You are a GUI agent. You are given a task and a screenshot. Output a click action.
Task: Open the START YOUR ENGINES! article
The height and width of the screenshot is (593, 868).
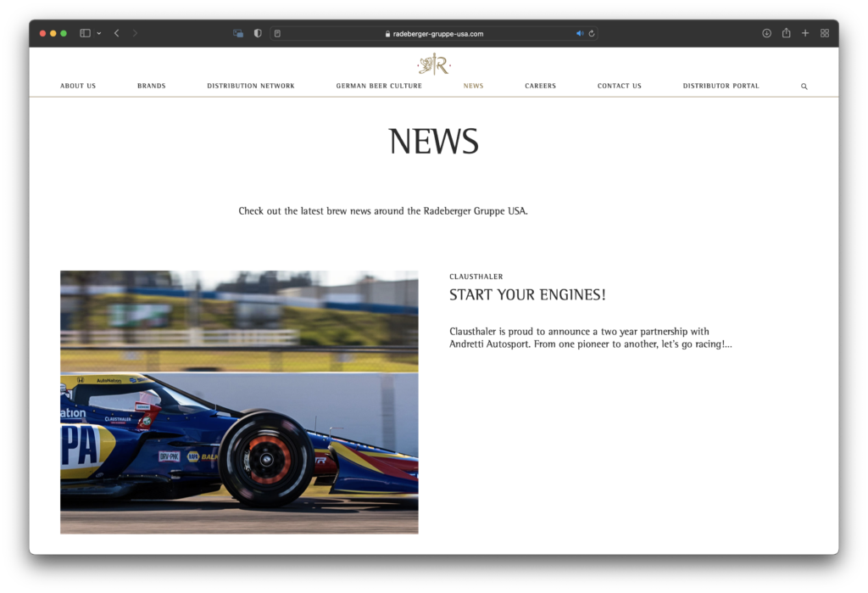point(527,294)
